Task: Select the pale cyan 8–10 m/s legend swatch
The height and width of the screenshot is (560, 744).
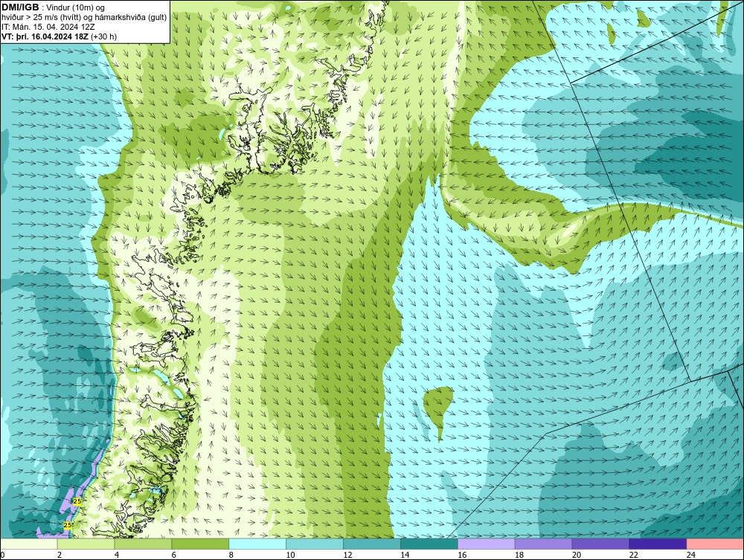Action: (257, 544)
